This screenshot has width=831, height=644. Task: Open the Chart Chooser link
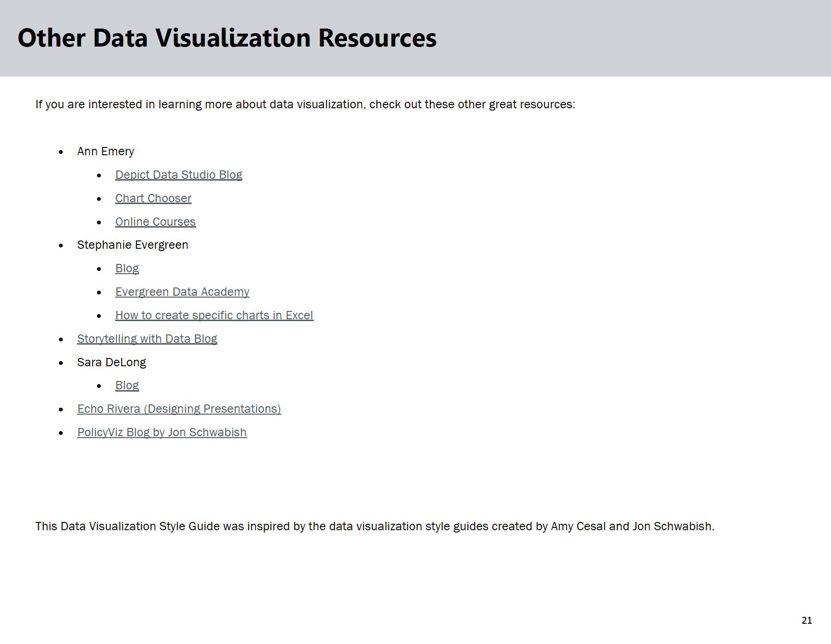[153, 198]
